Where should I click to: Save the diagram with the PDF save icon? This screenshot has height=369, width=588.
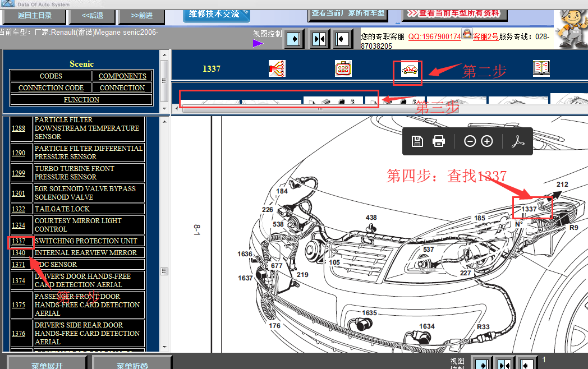417,141
